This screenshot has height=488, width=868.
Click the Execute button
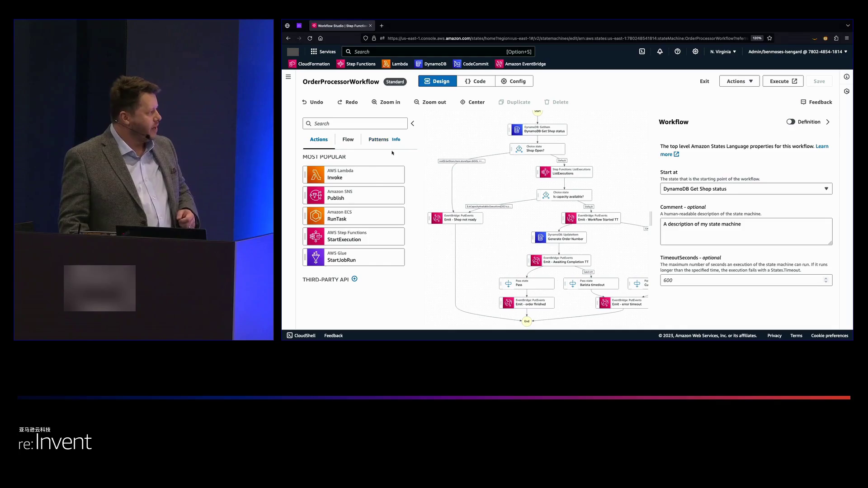click(783, 81)
